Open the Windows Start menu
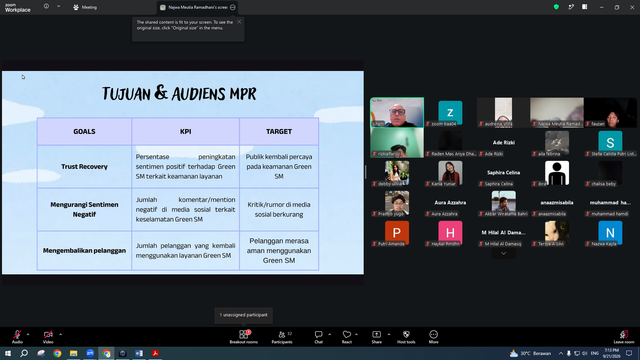Viewport: 640px width, 360px height. 8,353
